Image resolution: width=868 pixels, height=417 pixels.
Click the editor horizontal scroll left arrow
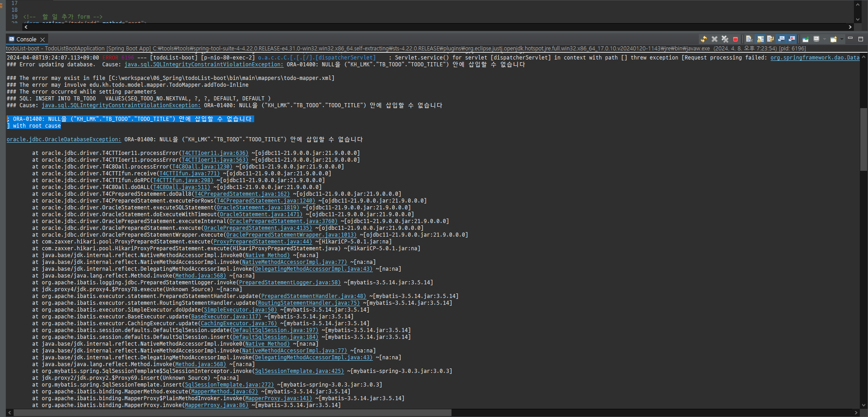[x=26, y=27]
